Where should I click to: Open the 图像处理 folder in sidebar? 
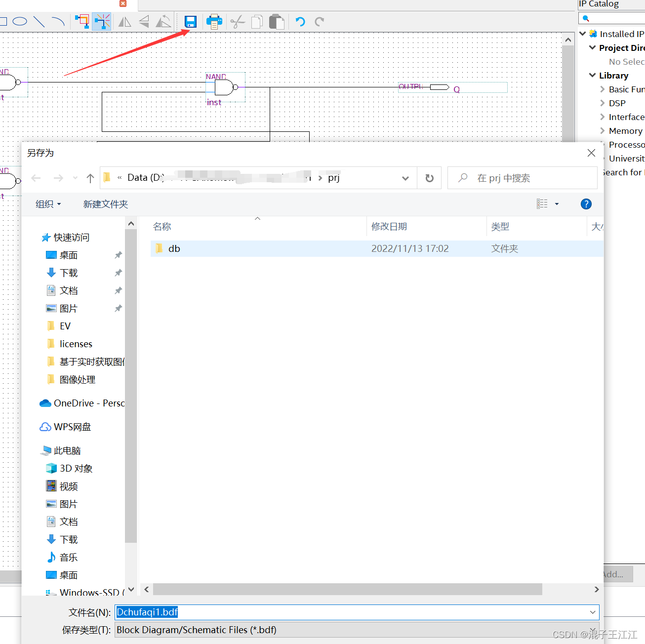[x=71, y=380]
